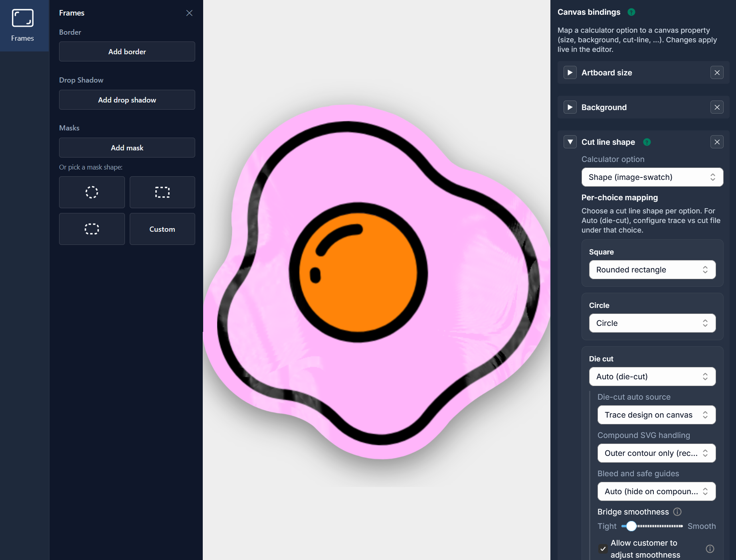Screen dimensions: 736x560
Task: Click the 'Die cut' choice heading
Action: click(601, 359)
